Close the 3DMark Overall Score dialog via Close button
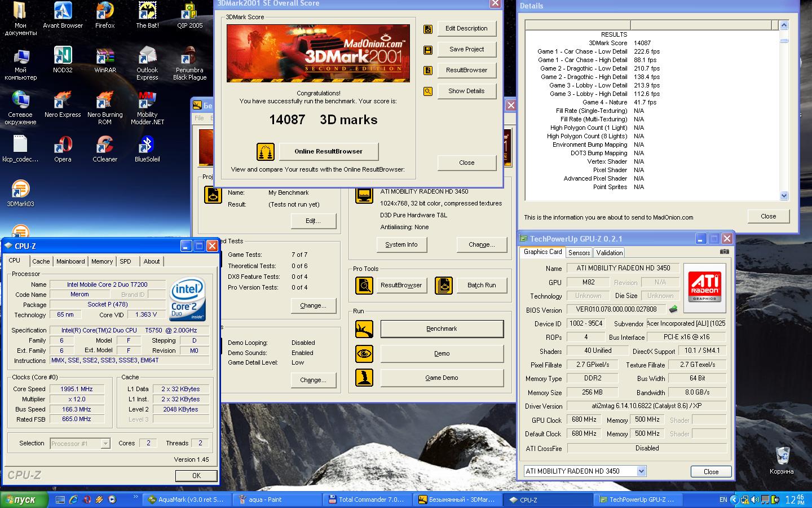812x508 pixels. coord(466,163)
